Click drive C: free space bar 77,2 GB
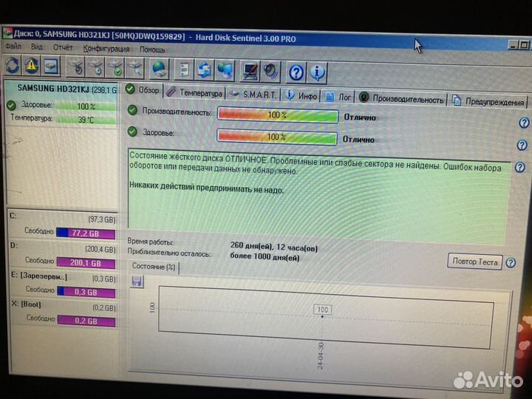 86,233
